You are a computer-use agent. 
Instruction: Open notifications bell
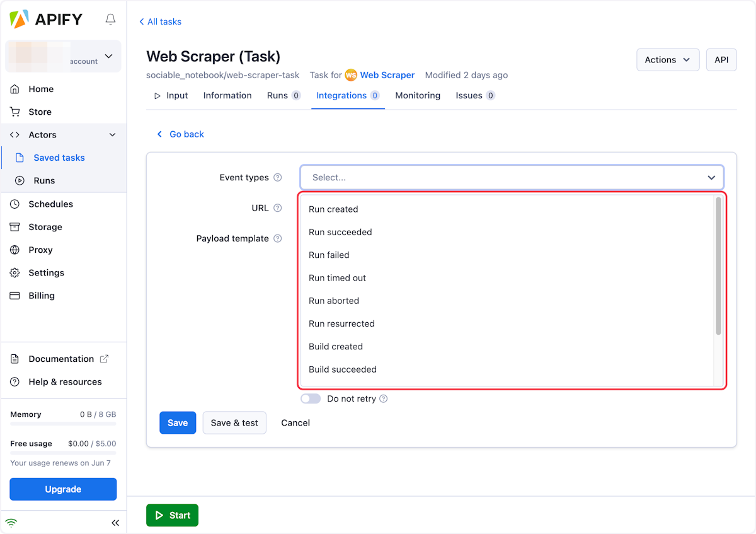click(111, 20)
